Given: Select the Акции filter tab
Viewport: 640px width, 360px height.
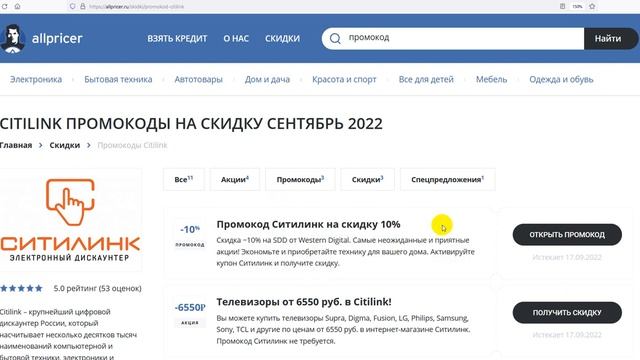Looking at the screenshot, I should [x=235, y=180].
